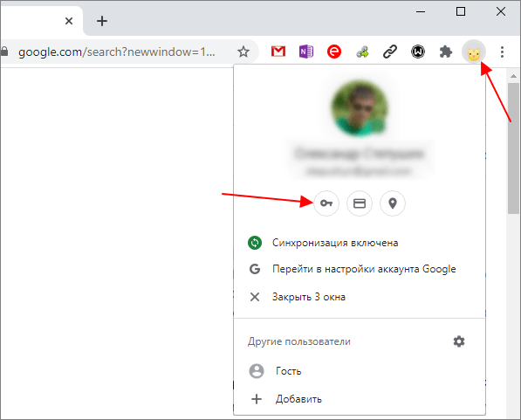Click the green sync status icon

coord(255,243)
